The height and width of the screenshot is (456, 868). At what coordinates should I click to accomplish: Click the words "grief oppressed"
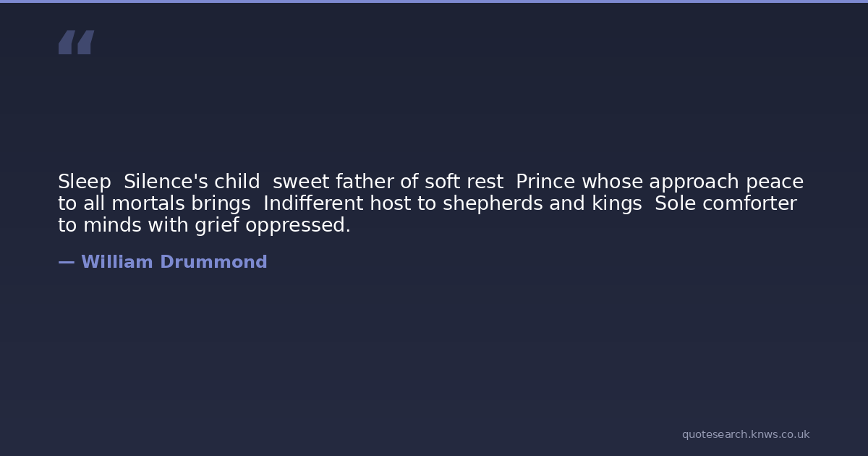tap(273, 225)
